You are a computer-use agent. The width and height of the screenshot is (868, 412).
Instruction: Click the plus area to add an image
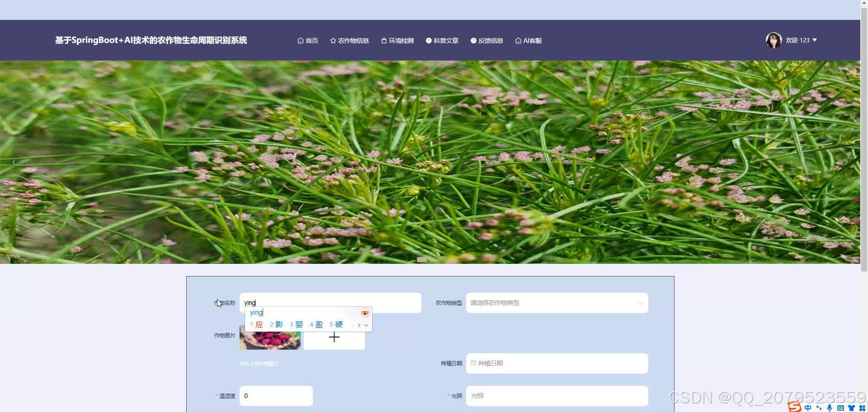click(334, 337)
